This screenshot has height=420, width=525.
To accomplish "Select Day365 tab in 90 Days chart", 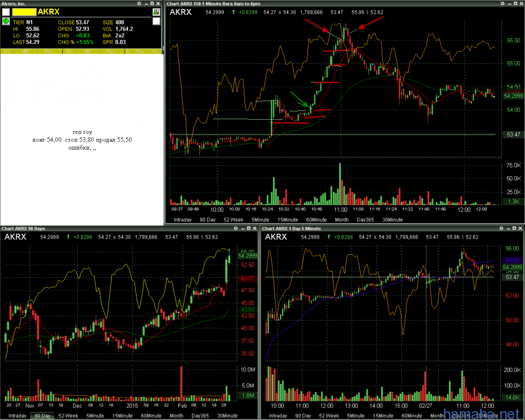I will click(200, 416).
